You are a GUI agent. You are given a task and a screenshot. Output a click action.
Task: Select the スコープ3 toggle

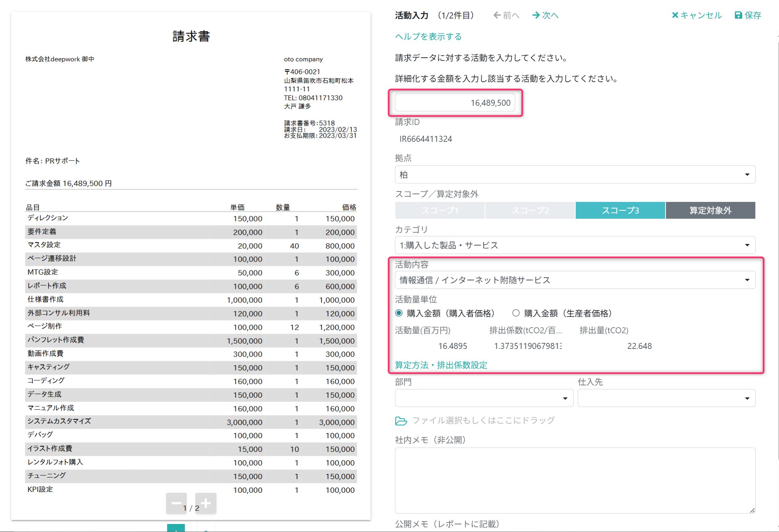620,210
